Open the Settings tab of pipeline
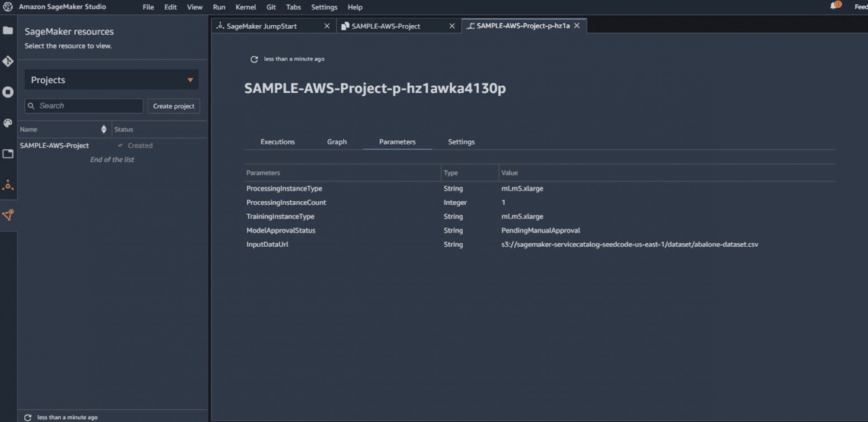This screenshot has width=868, height=422. pos(461,142)
